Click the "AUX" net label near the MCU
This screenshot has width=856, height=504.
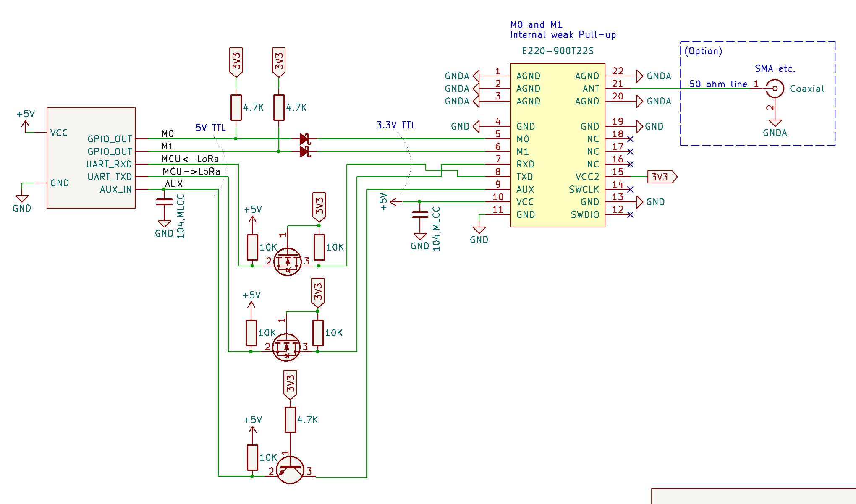click(x=174, y=184)
